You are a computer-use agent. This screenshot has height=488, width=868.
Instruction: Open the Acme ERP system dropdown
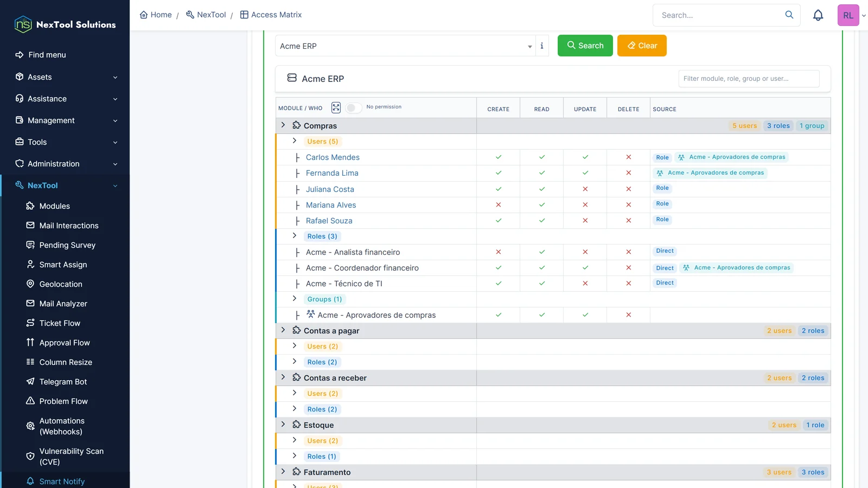405,46
